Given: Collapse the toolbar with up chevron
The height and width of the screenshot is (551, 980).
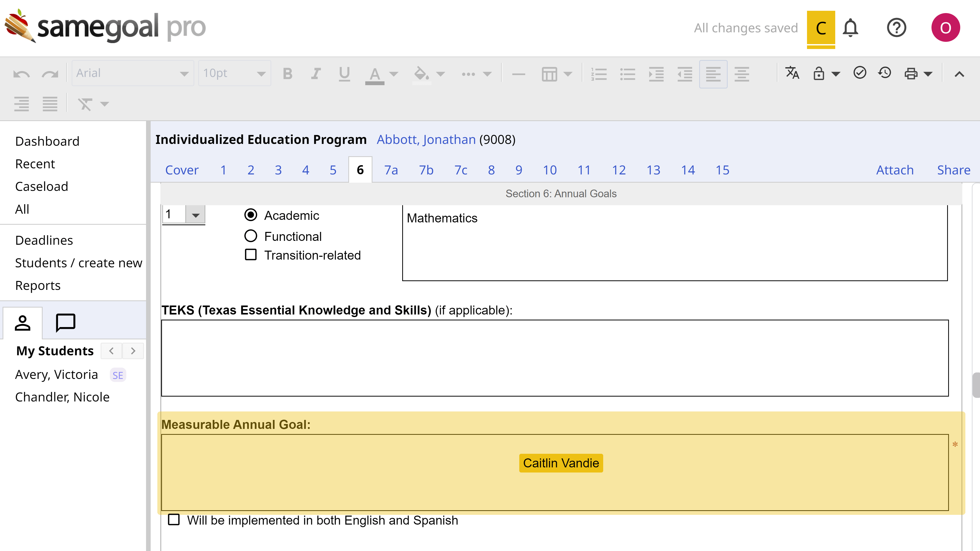Looking at the screenshot, I should coord(959,74).
